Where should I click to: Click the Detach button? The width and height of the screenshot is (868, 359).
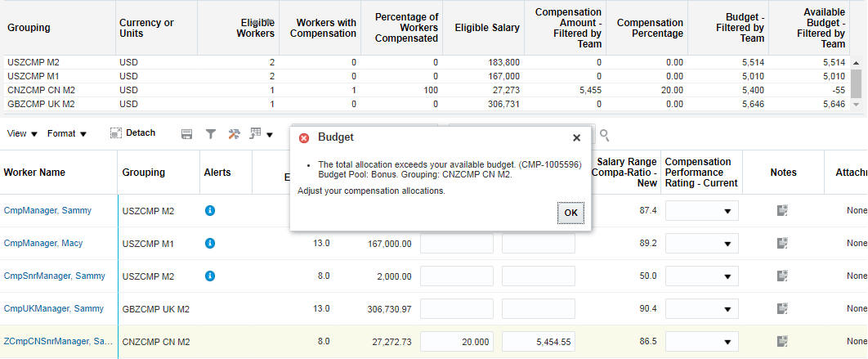[x=132, y=133]
